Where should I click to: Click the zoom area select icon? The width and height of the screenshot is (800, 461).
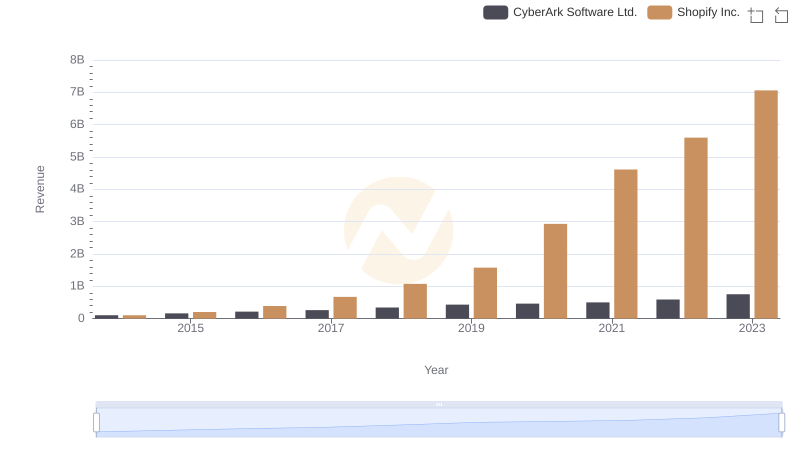(x=756, y=15)
